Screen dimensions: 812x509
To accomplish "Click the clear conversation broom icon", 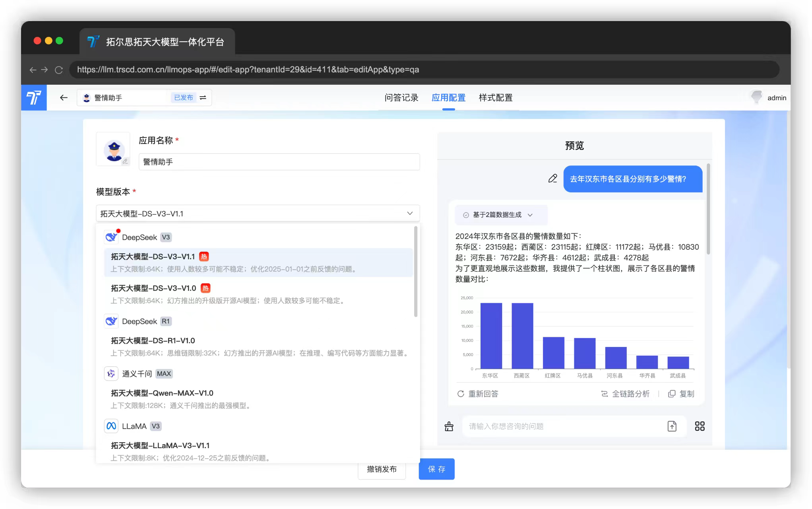I will point(449,426).
